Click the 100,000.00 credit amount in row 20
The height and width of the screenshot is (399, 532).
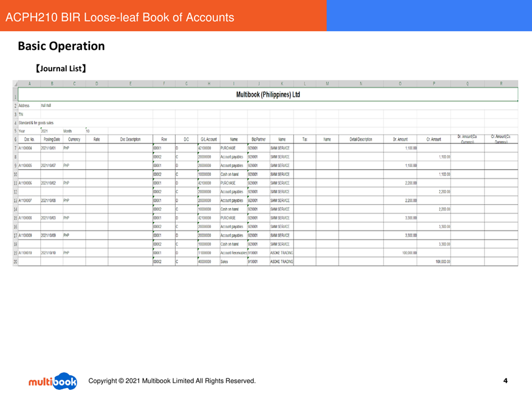(434, 262)
